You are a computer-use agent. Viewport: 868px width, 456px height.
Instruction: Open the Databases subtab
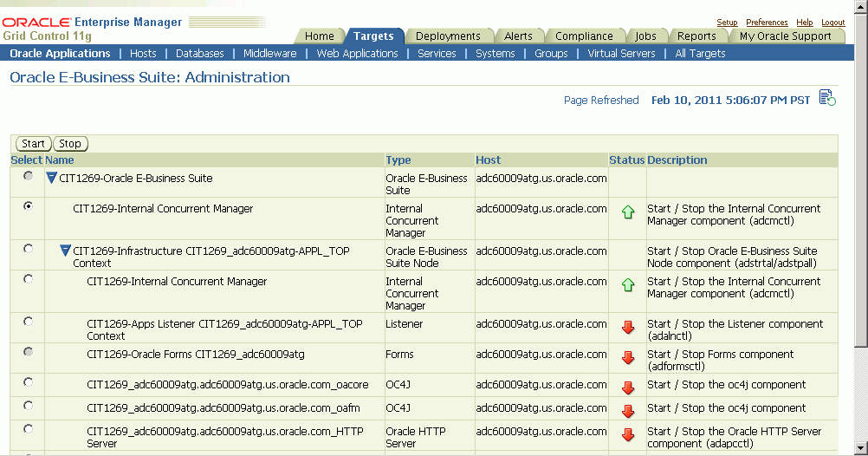(x=200, y=53)
